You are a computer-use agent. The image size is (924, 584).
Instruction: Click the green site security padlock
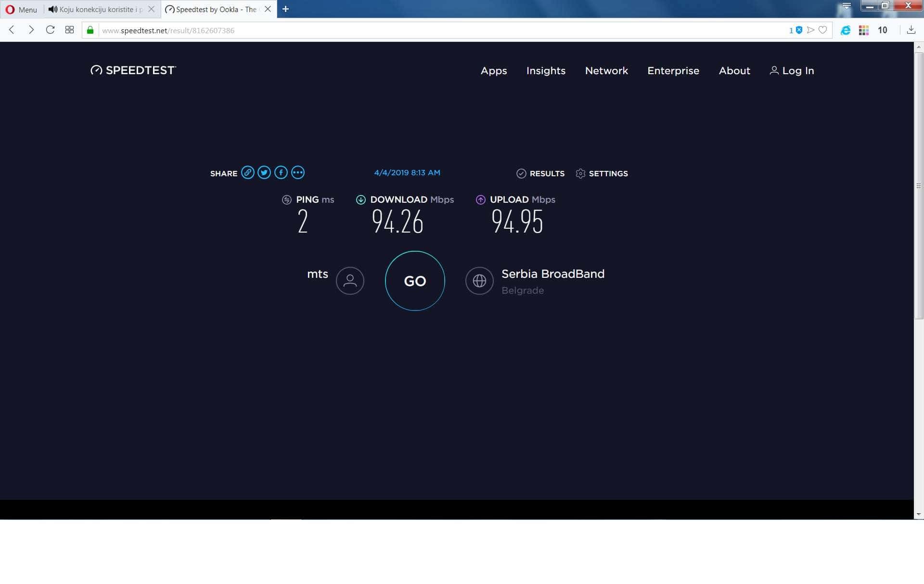[90, 30]
